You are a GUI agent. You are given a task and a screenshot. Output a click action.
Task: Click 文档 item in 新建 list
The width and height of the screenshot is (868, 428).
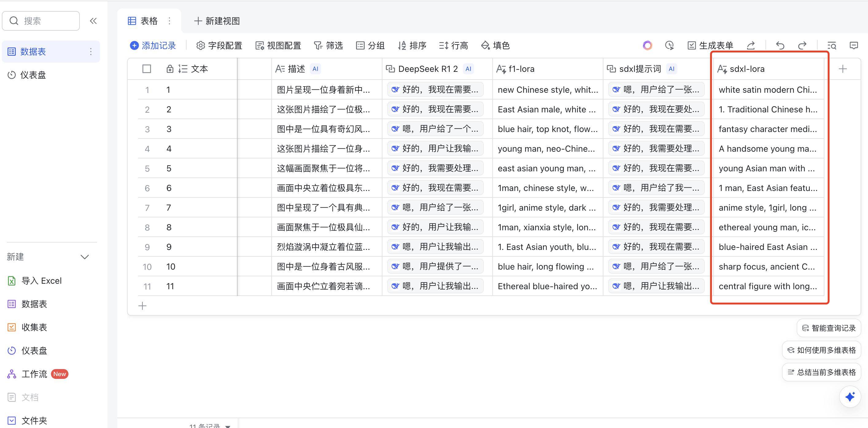tap(23, 397)
